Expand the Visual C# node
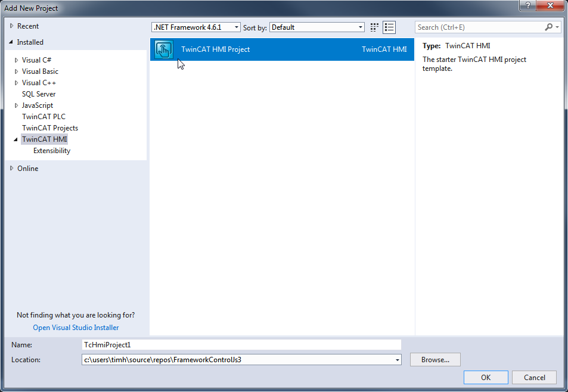Screen dimensions: 568x392 [16, 60]
